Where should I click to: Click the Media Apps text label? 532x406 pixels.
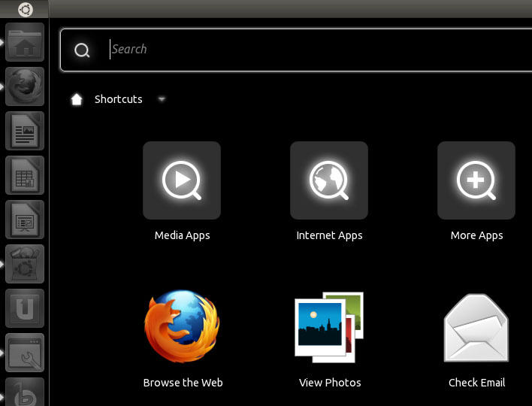pyautogui.click(x=182, y=235)
